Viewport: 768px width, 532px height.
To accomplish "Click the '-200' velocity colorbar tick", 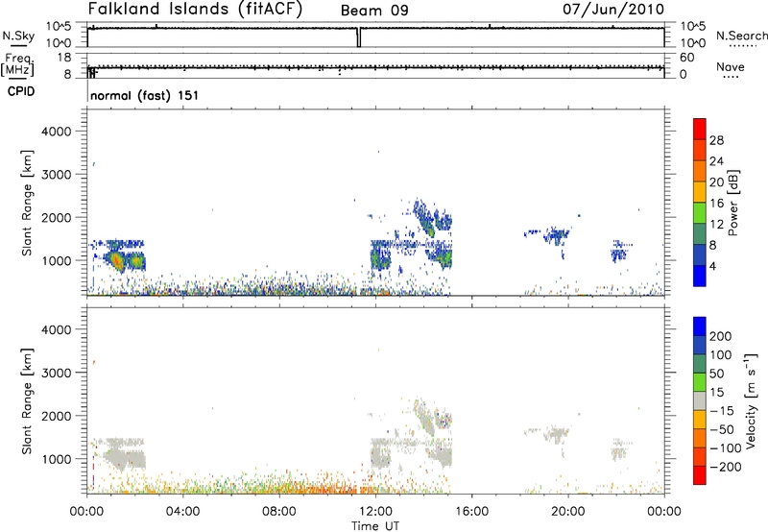I will pos(725,467).
